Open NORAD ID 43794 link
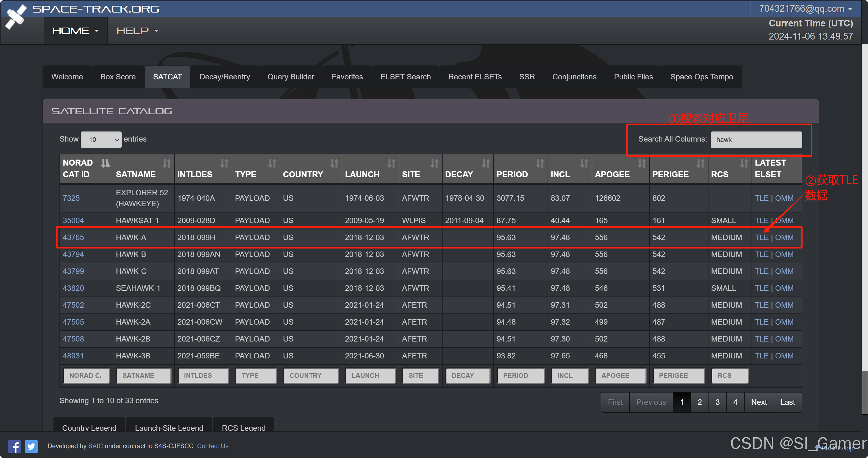 (73, 254)
